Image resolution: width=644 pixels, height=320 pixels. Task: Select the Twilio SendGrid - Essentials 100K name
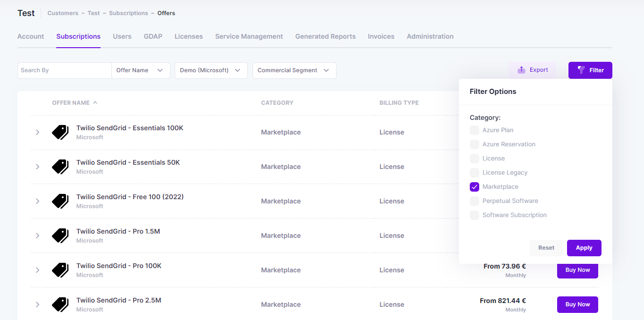click(x=130, y=128)
